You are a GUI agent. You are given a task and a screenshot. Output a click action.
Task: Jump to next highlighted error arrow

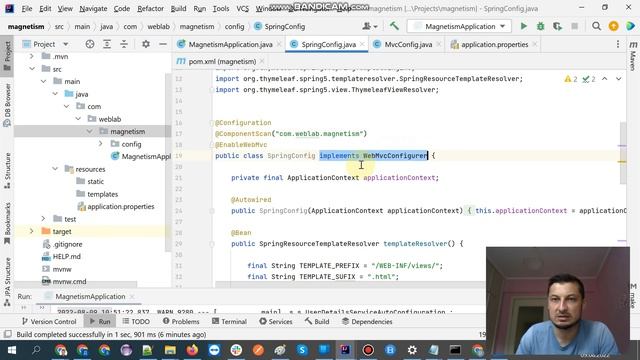(618, 79)
